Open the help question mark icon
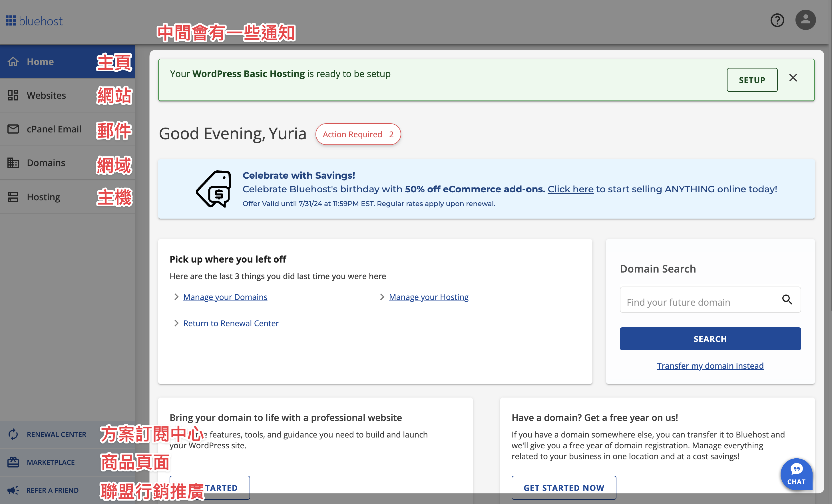The image size is (832, 504). coord(777,20)
